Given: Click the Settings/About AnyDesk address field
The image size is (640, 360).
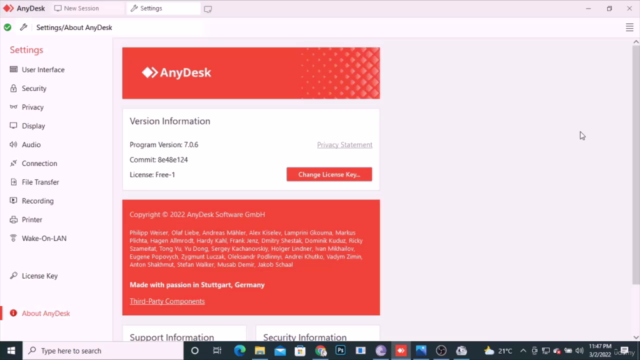Looking at the screenshot, I should tap(118, 27).
